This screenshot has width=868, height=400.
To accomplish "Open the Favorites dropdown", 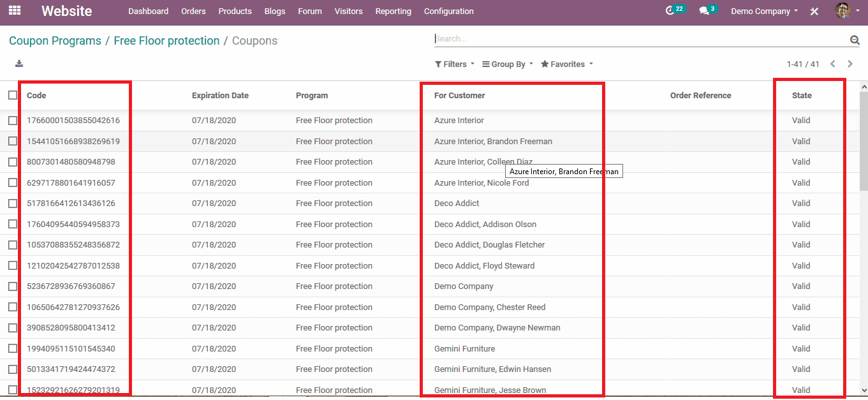I will (x=567, y=64).
